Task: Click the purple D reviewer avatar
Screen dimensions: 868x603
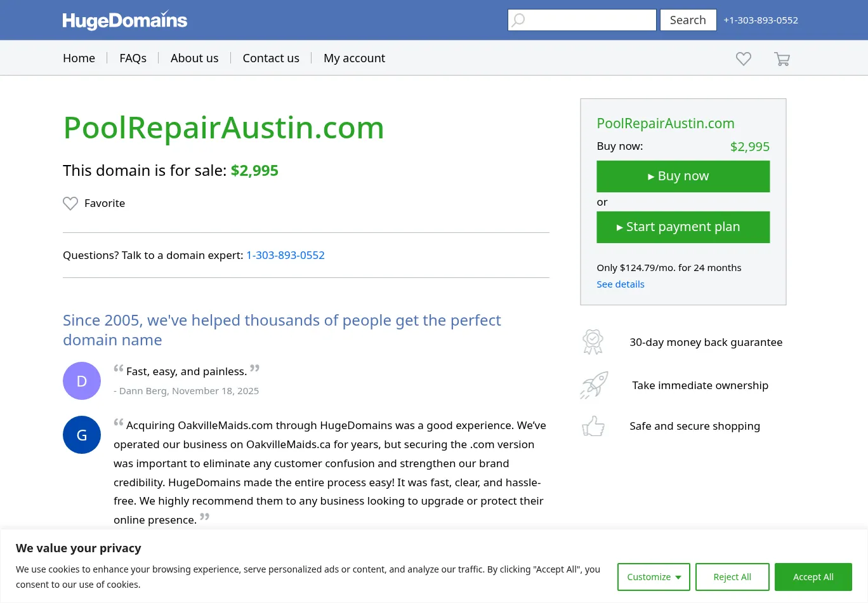Action: [82, 381]
